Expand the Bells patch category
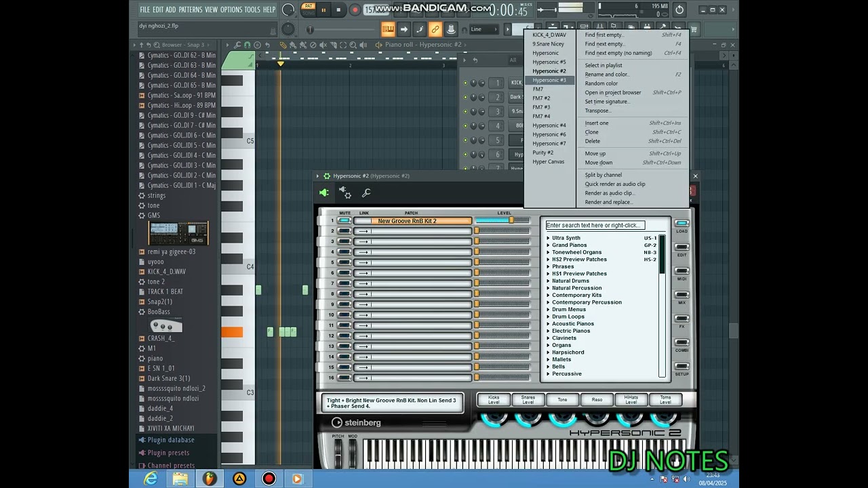 coord(549,367)
